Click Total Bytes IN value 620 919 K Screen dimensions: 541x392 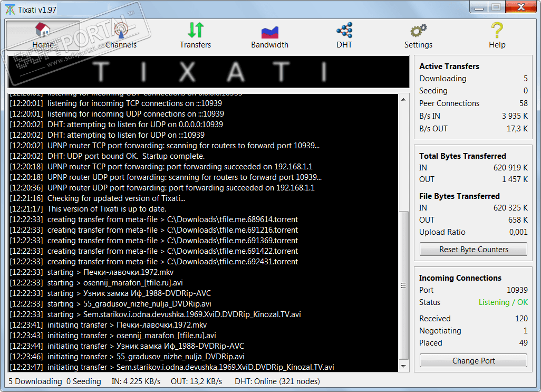click(510, 168)
